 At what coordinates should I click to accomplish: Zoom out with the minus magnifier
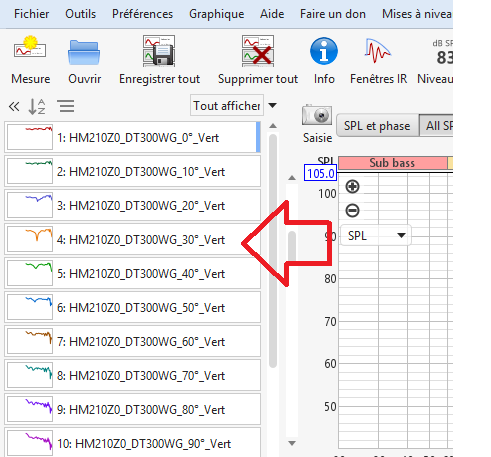pyautogui.click(x=352, y=211)
